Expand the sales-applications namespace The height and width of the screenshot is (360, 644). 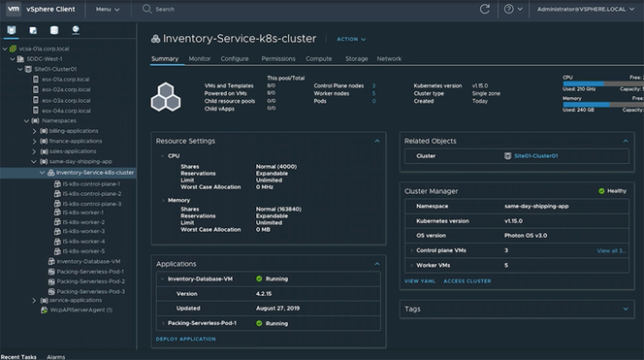[35, 151]
